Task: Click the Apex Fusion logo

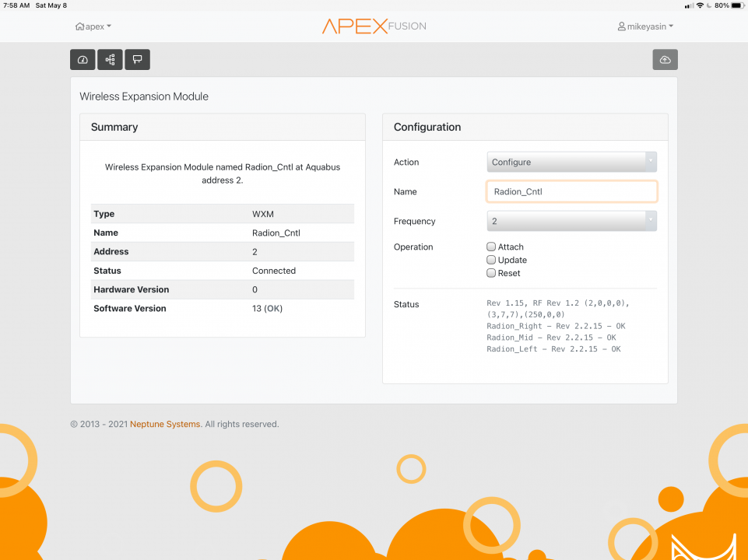Action: [x=374, y=26]
